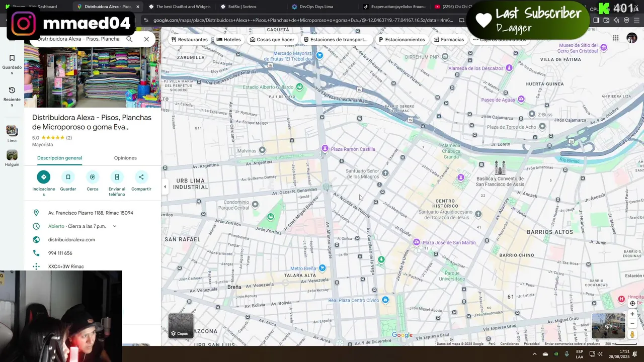Click the Compartir share icon
The image size is (644, 362).
(x=141, y=177)
